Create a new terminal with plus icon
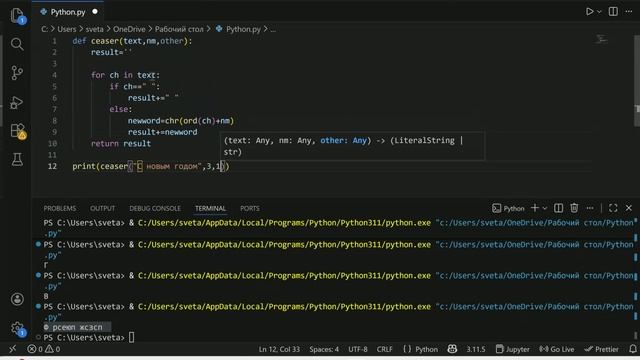 (x=535, y=208)
